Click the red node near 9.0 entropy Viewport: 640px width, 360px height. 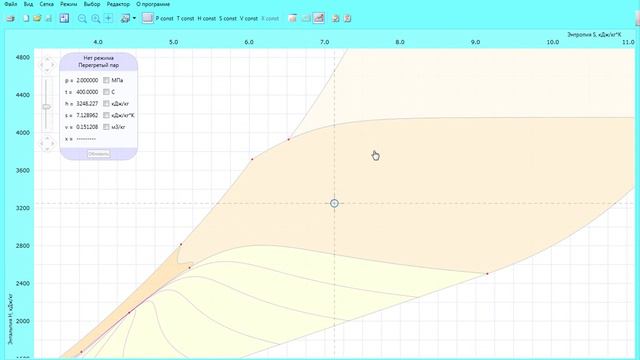coord(487,274)
